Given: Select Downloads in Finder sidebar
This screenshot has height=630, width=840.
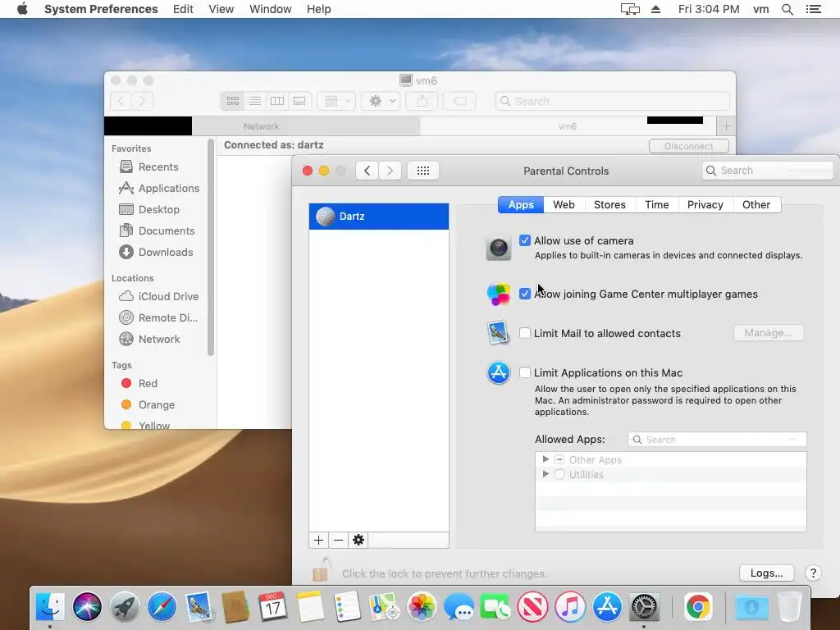Looking at the screenshot, I should (155, 252).
